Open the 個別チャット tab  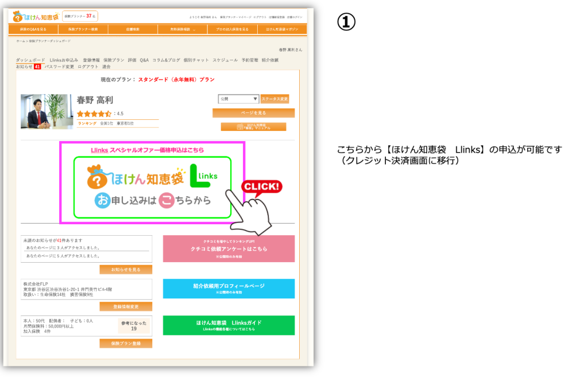pos(196,60)
